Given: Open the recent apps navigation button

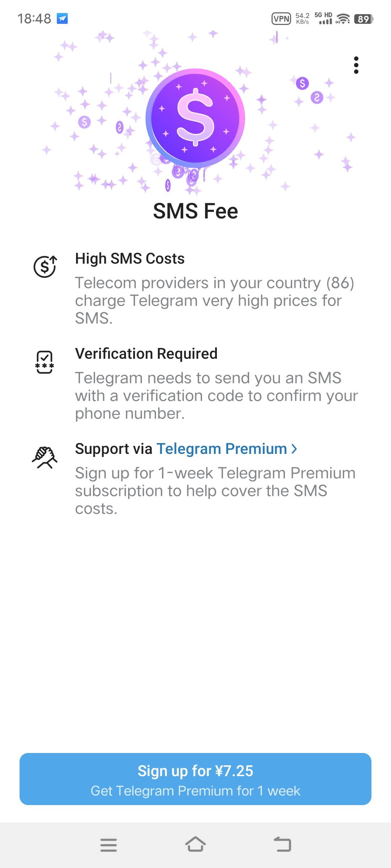Looking at the screenshot, I should (x=108, y=845).
